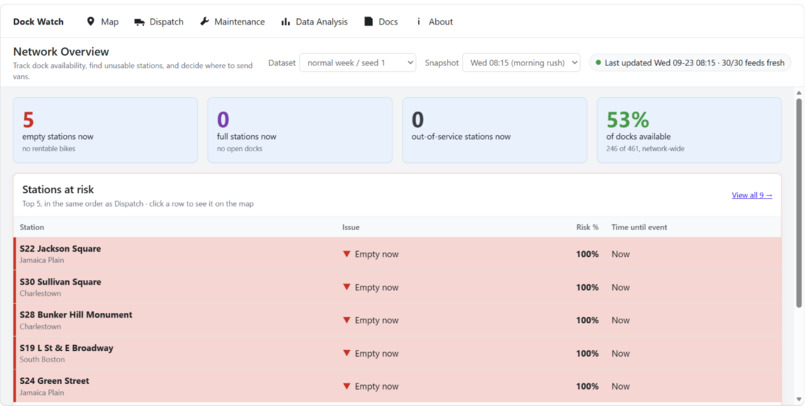Click the scrollbar down arrow
The width and height of the screenshot is (806, 406).
799,399
